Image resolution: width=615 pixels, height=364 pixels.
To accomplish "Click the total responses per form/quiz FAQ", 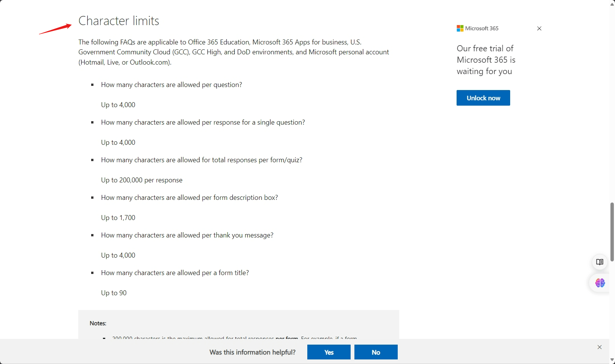I will pyautogui.click(x=201, y=160).
